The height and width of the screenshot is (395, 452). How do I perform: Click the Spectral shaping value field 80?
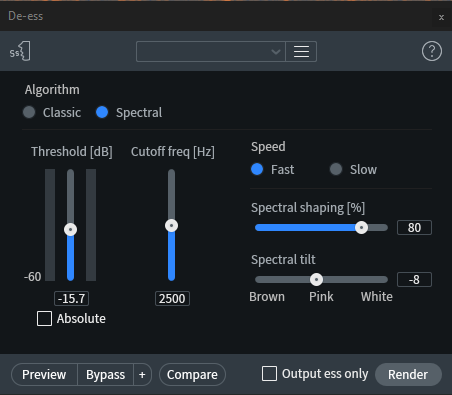pyautogui.click(x=414, y=228)
